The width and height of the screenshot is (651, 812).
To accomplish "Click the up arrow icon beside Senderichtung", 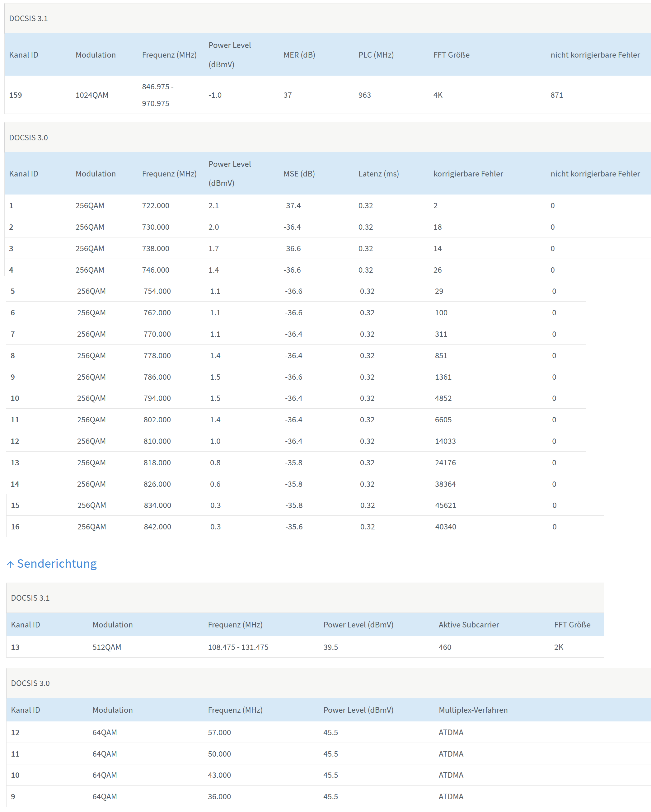I will (x=10, y=564).
